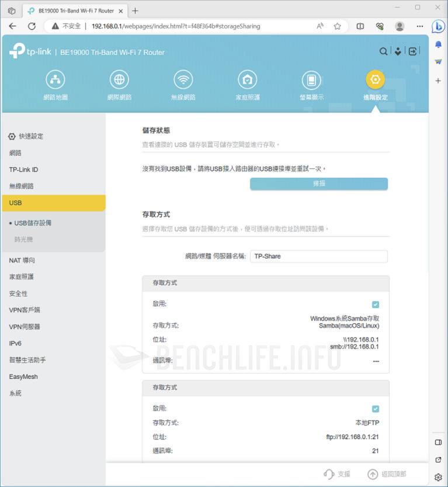Open the browser Settings and more menu
The height and width of the screenshot is (487, 448).
420,26
